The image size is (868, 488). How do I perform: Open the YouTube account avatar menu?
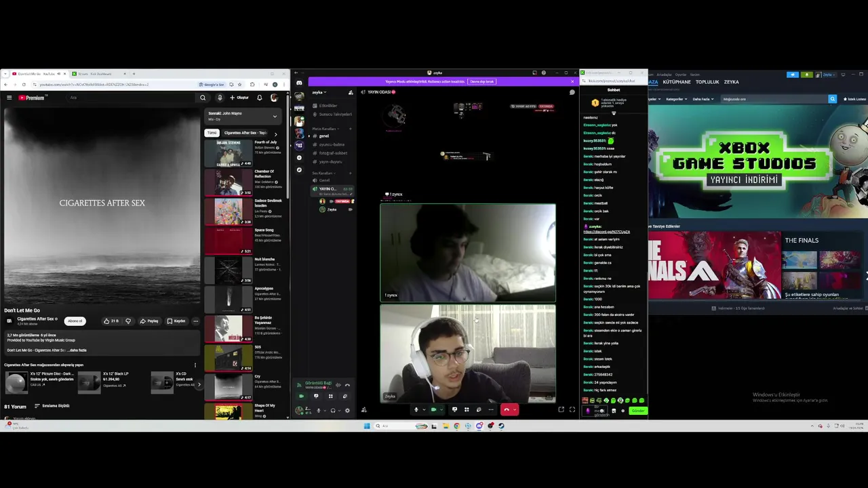(274, 98)
